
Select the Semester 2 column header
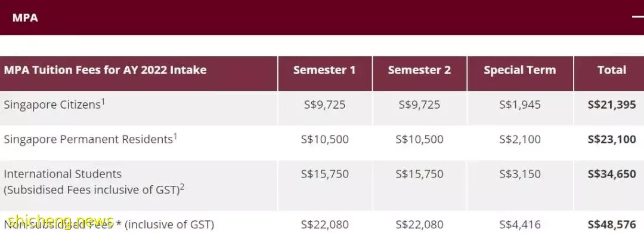[419, 70]
